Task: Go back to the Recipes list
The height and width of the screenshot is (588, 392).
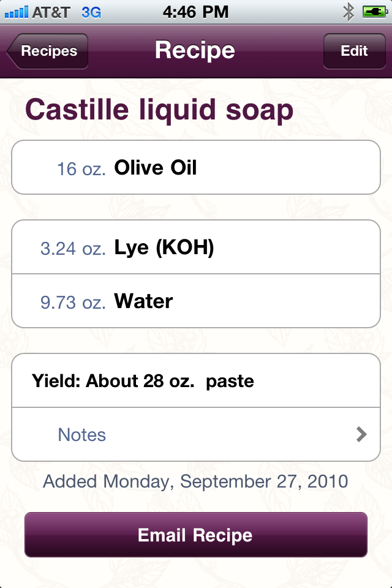Action: coord(48,51)
